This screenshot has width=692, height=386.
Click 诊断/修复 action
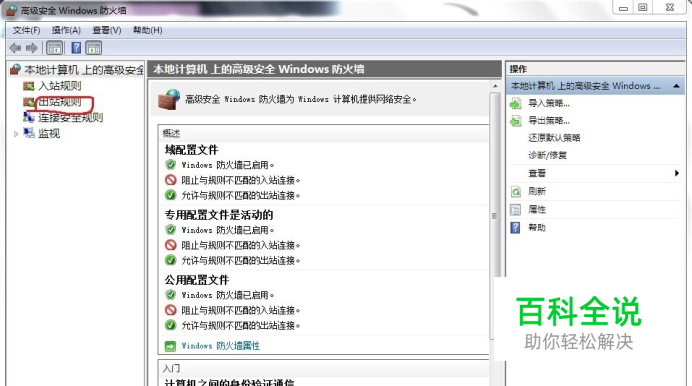548,155
